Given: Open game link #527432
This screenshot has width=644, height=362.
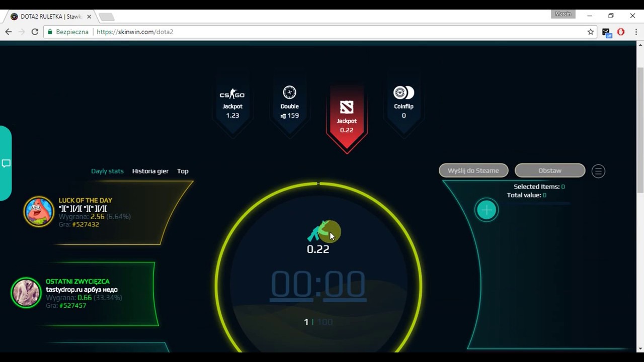Looking at the screenshot, I should [86, 224].
